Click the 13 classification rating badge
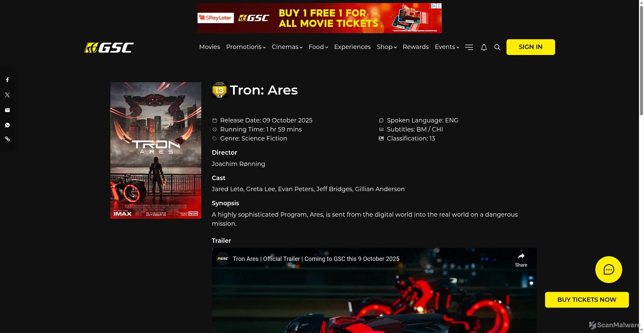 tap(219, 90)
